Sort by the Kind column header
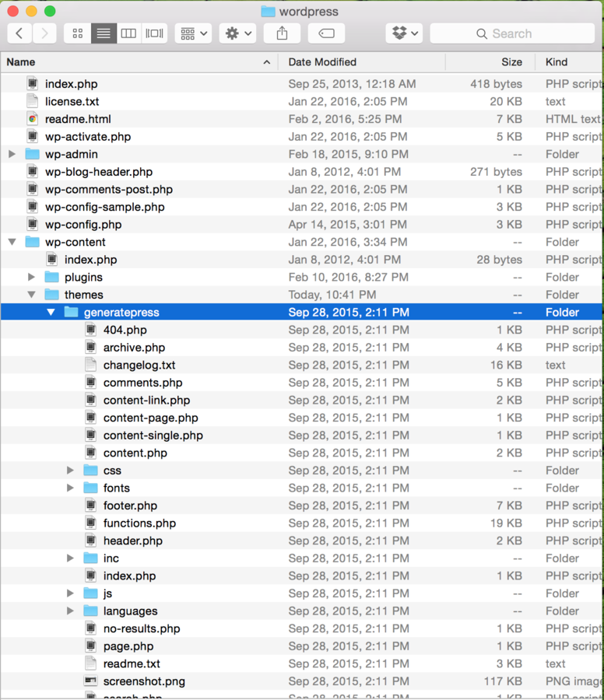 pos(569,62)
